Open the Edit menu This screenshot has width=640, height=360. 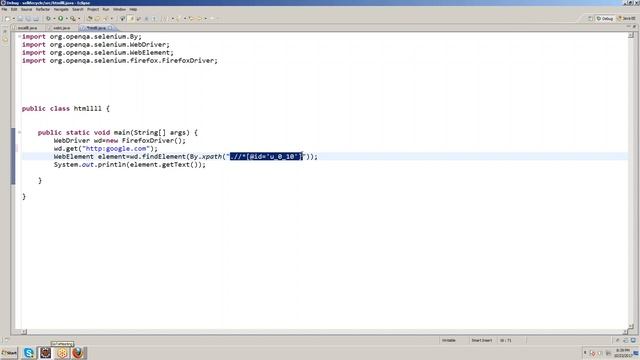[x=14, y=9]
